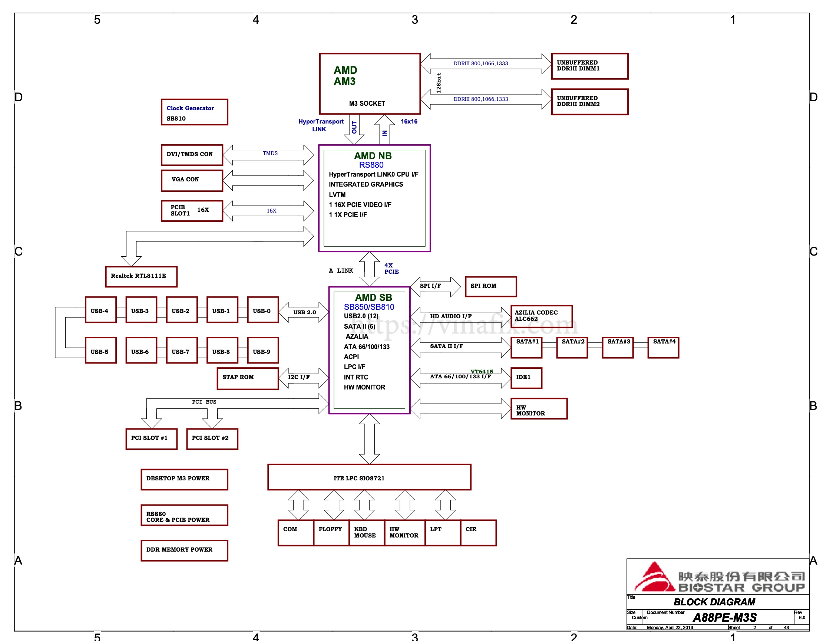Select the DVI/TMDS CON box
Image resolution: width=840 pixels, height=641 pixels.
click(x=192, y=155)
